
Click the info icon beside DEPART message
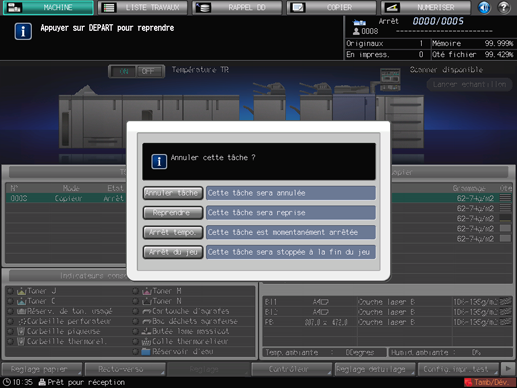point(23,31)
